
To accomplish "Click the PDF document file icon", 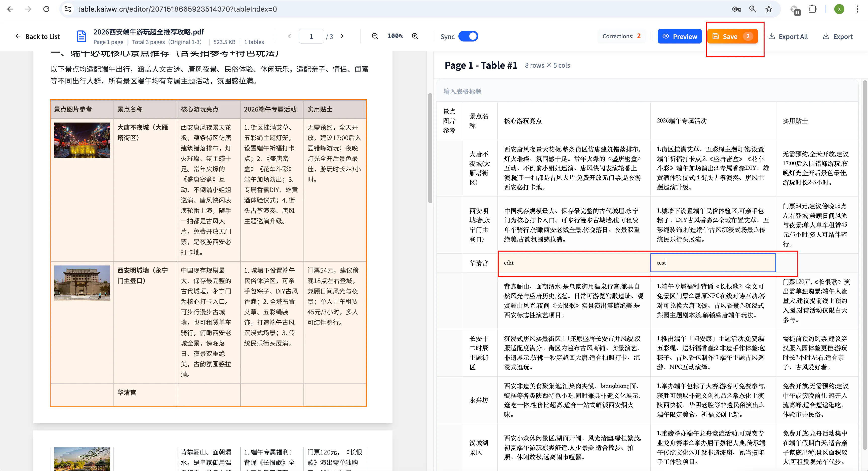I will tap(82, 36).
